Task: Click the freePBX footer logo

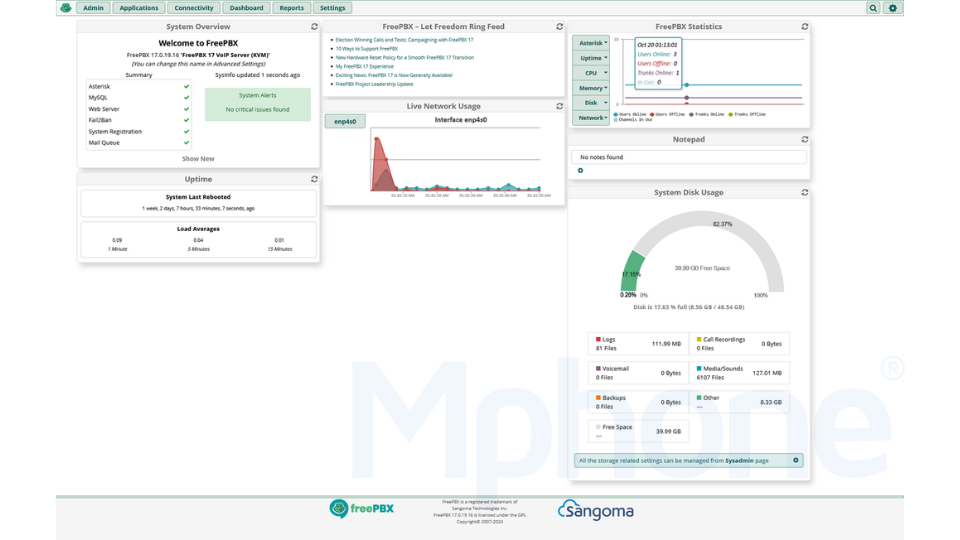Action: tap(362, 509)
